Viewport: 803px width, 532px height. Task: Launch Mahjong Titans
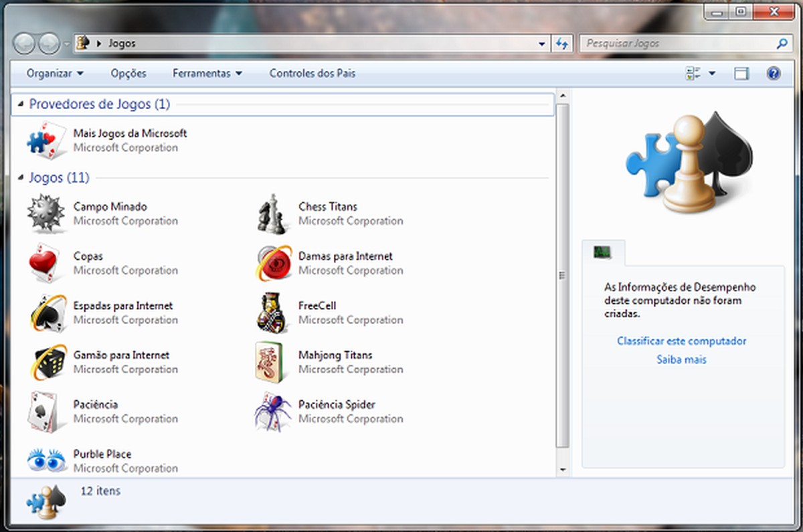click(x=335, y=355)
